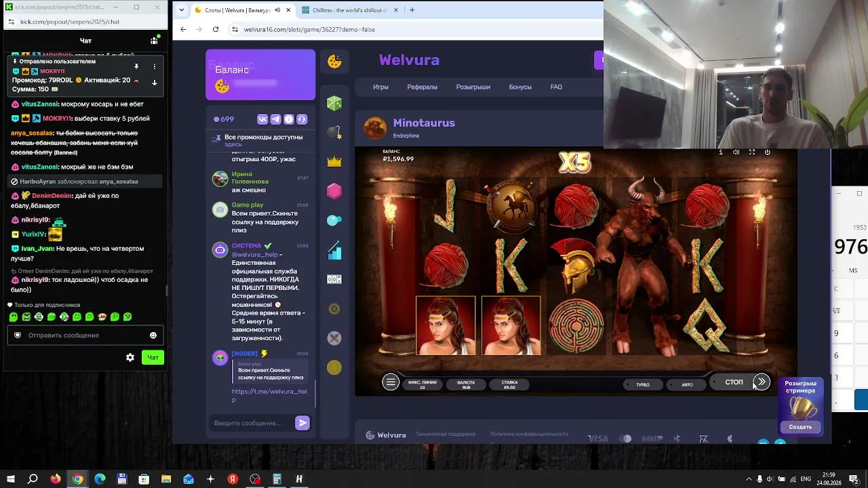Open the Розыгрыши menu item

pyautogui.click(x=473, y=87)
